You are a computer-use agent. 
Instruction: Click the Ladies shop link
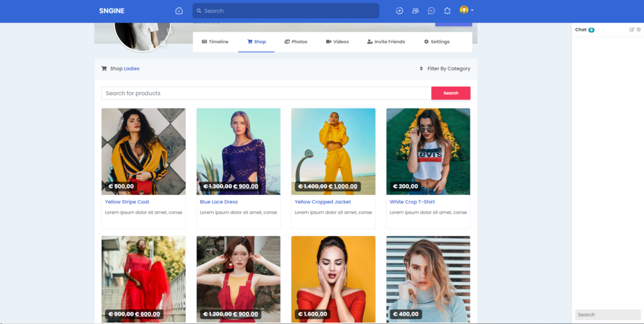pos(131,69)
